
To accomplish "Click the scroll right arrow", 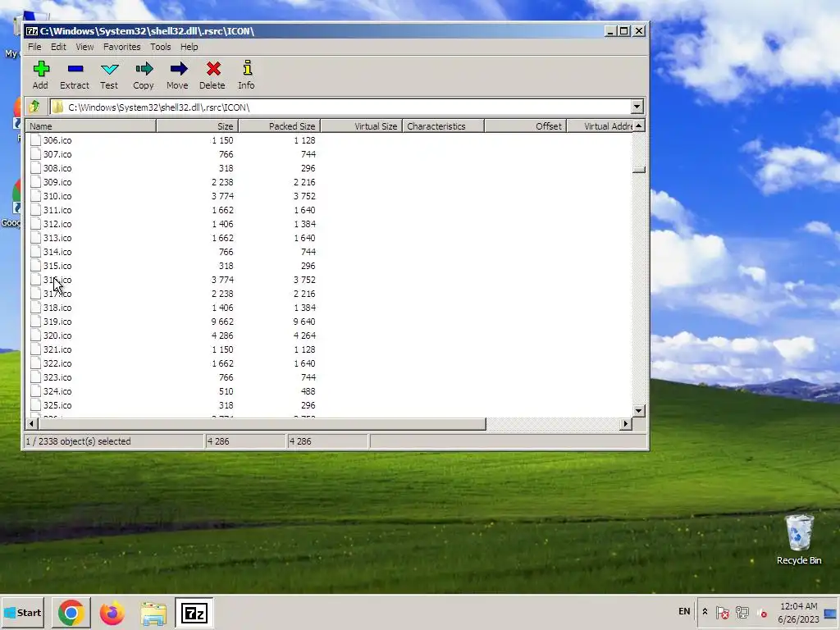I will pos(626,424).
